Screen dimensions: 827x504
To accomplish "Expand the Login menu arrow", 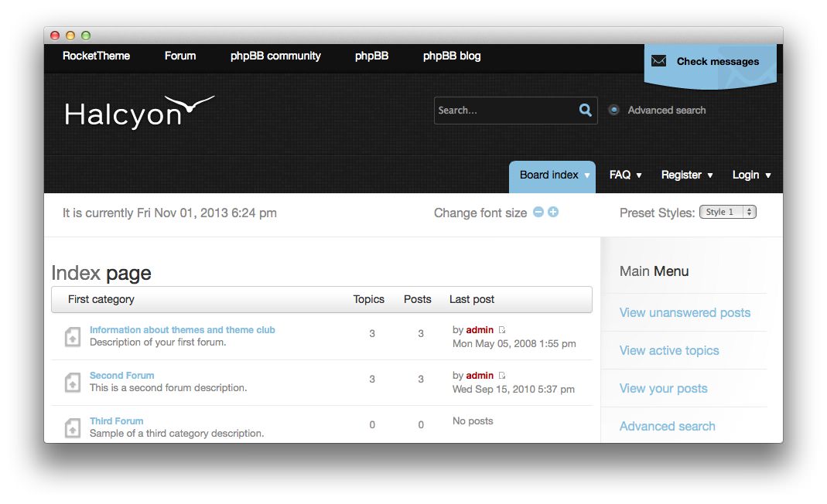I will tap(768, 175).
